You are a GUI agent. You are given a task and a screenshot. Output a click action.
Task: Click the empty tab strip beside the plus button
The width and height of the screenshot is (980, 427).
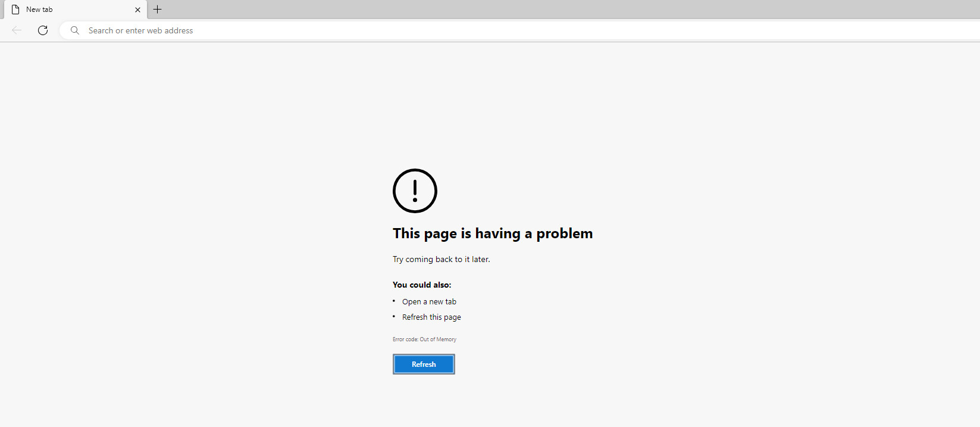click(x=571, y=10)
